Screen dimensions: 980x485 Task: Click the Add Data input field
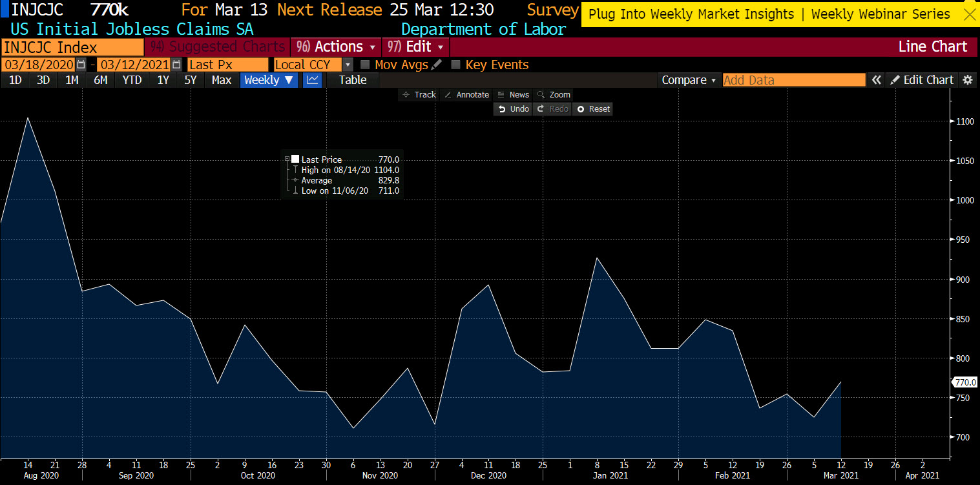[793, 80]
